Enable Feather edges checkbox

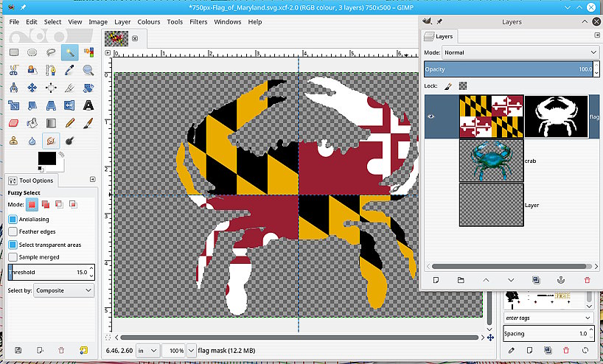(13, 231)
